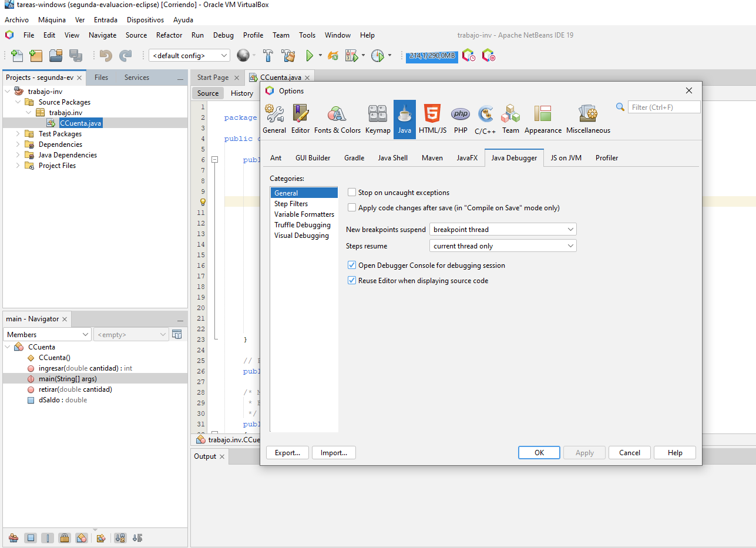Click the New Project toolbar icon

tap(36, 56)
